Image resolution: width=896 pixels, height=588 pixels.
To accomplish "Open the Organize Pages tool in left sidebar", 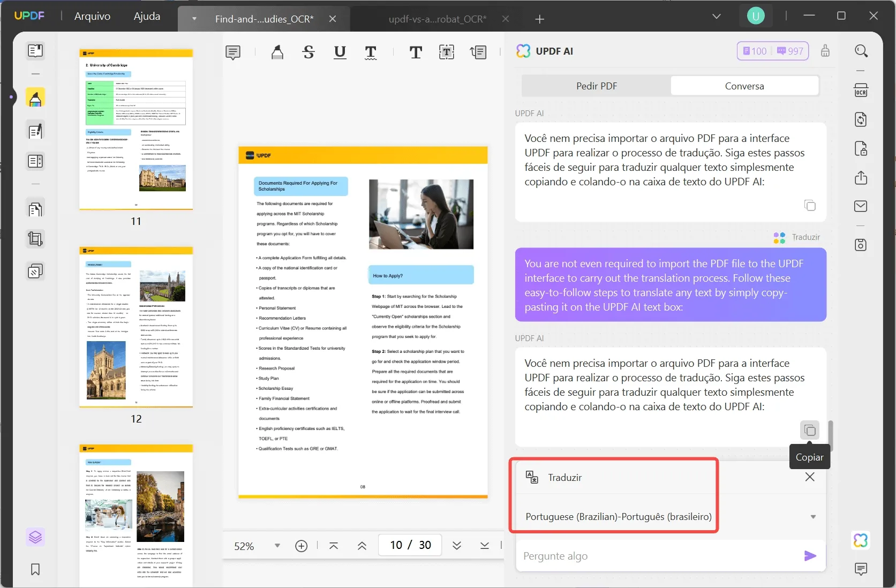I will 35,161.
